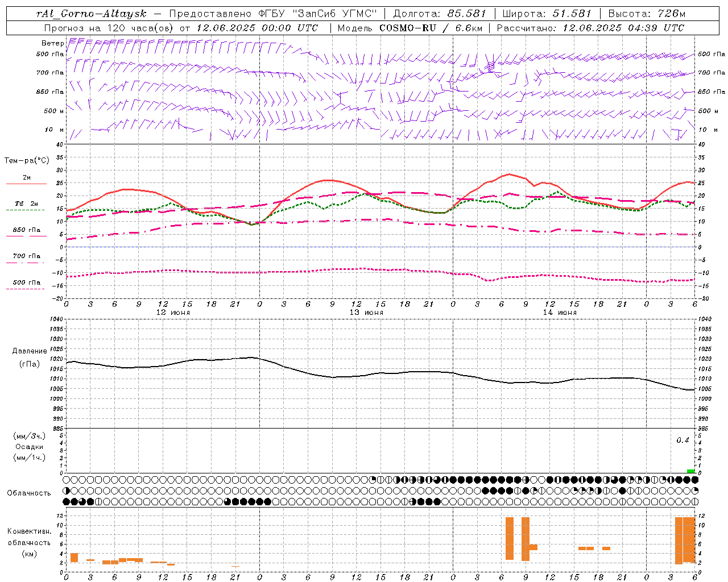Click the (мм/1ч.) precipitation unit label
Screen dimensions: 728x582
point(30,458)
